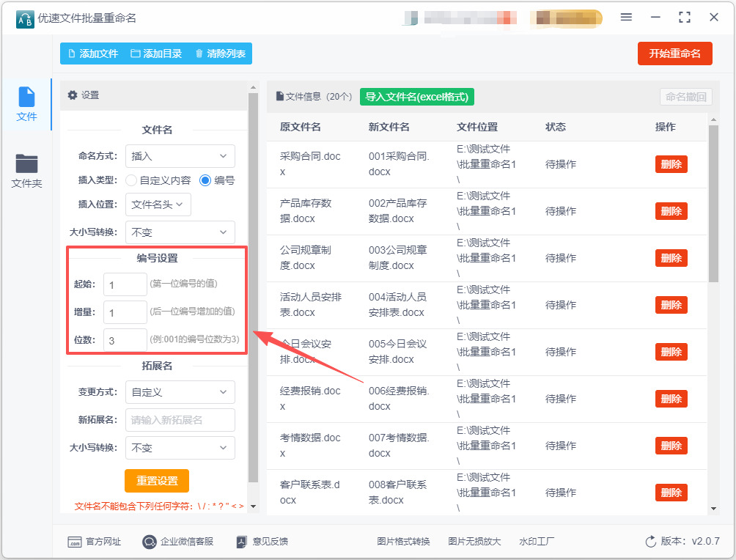
Task: Click the settings panel scroll-up arrow
Action: (253, 88)
